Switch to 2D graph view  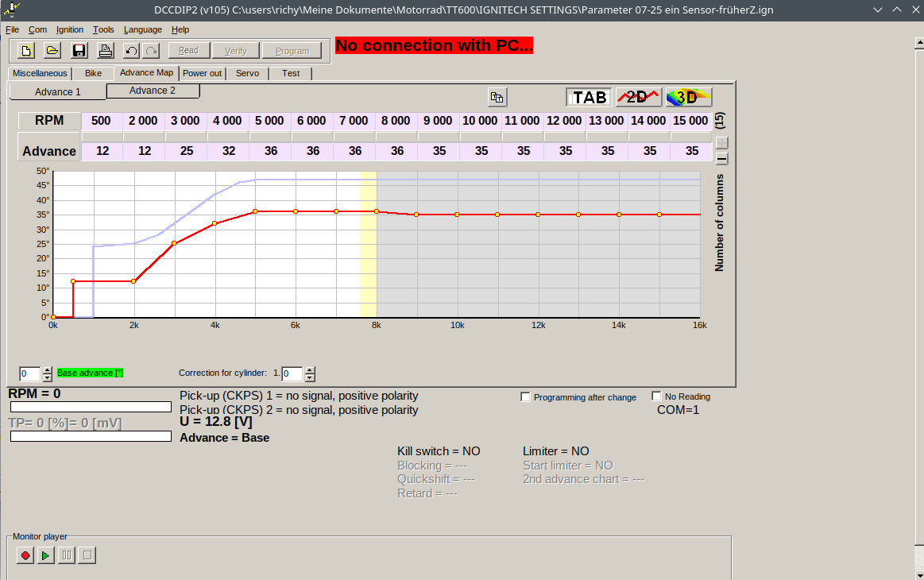tap(638, 97)
